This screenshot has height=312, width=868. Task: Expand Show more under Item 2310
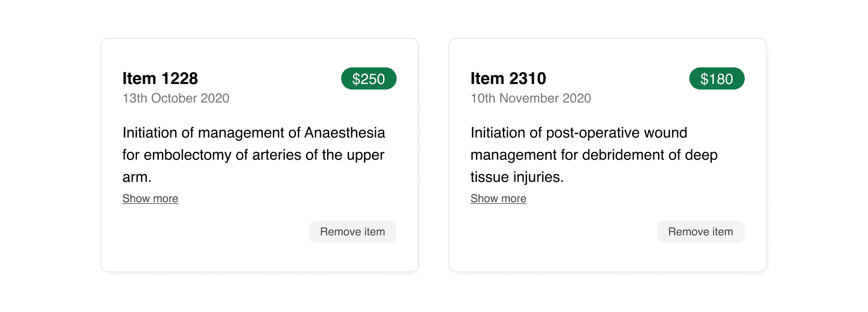point(498,198)
